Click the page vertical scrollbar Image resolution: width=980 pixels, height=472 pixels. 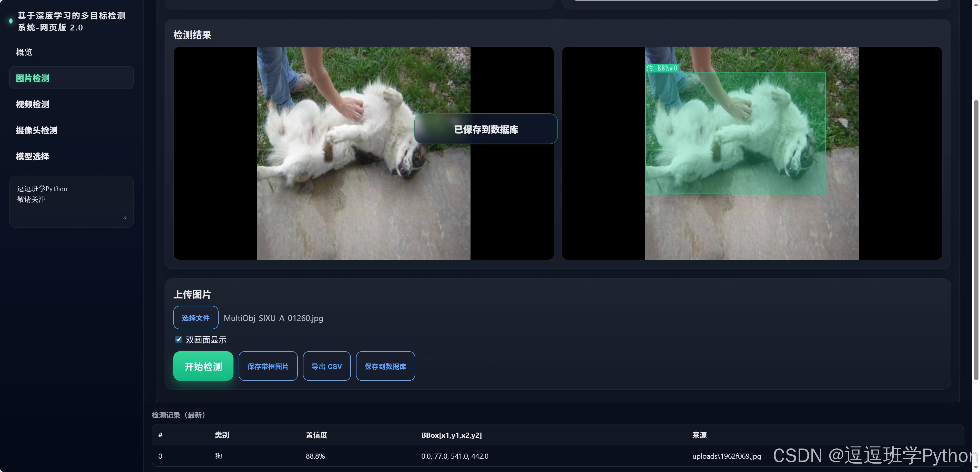click(975, 239)
